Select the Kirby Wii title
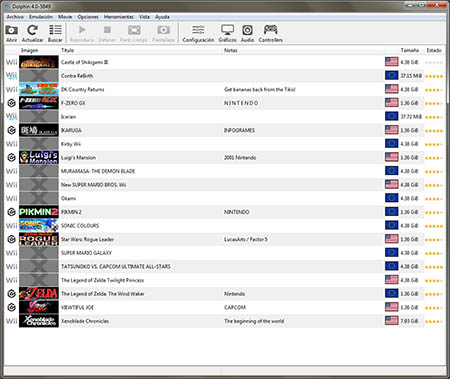This screenshot has height=379, width=450. tap(71, 144)
